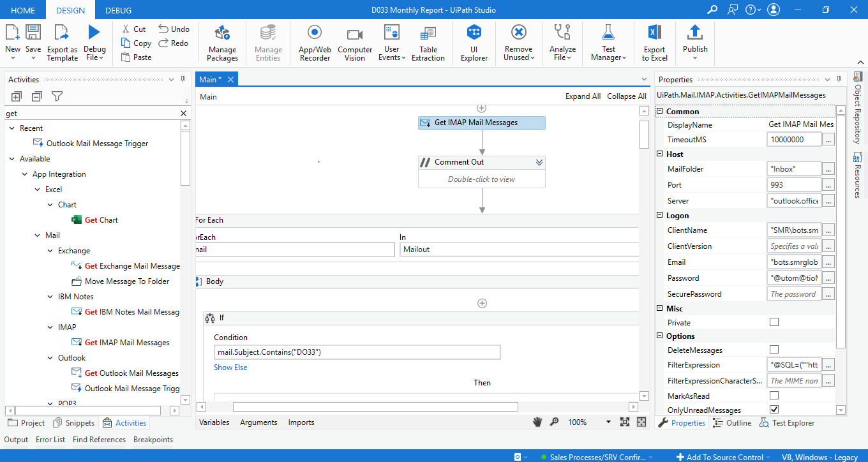Expand the Comment Out activity chevron
This screenshot has width=868, height=462.
pos(539,162)
